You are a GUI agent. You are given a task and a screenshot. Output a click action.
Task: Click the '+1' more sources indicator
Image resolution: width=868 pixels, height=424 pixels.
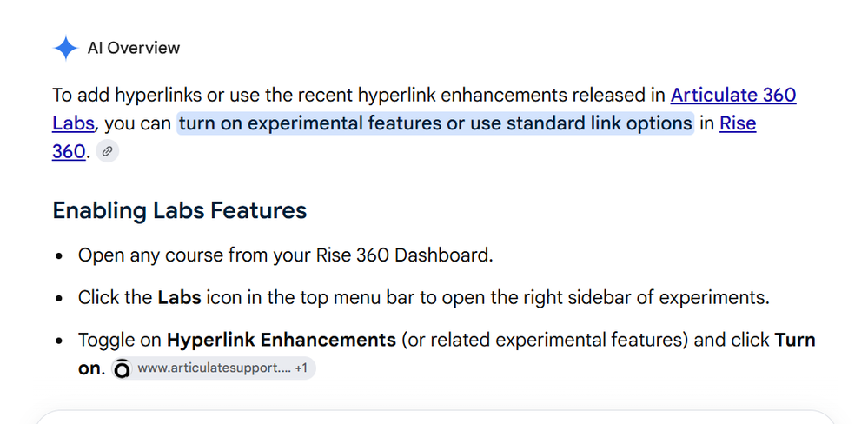pyautogui.click(x=301, y=368)
